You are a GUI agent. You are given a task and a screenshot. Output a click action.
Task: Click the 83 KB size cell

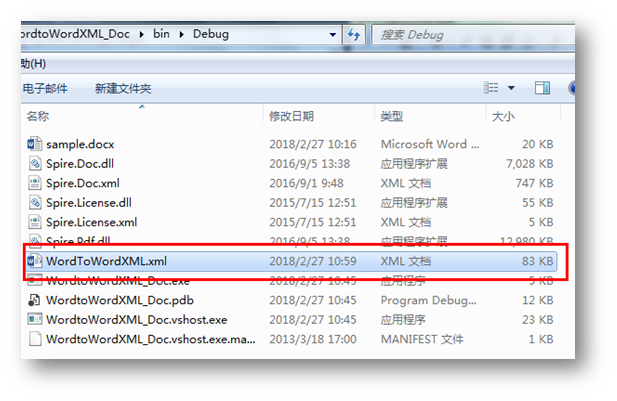pos(538,261)
